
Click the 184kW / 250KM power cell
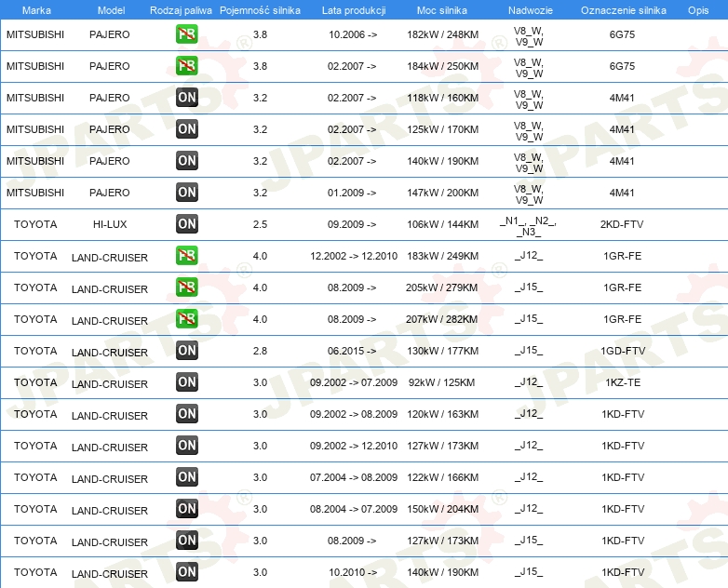(442, 66)
